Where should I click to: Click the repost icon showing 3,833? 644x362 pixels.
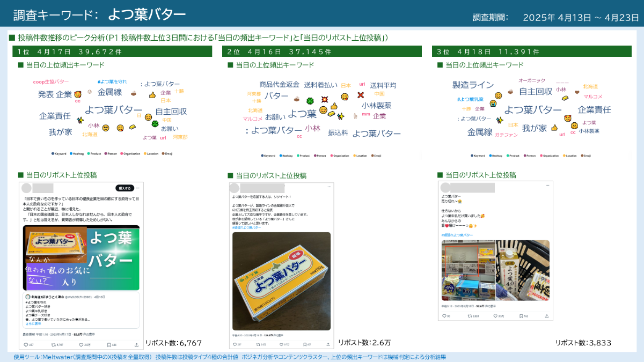point(470,316)
